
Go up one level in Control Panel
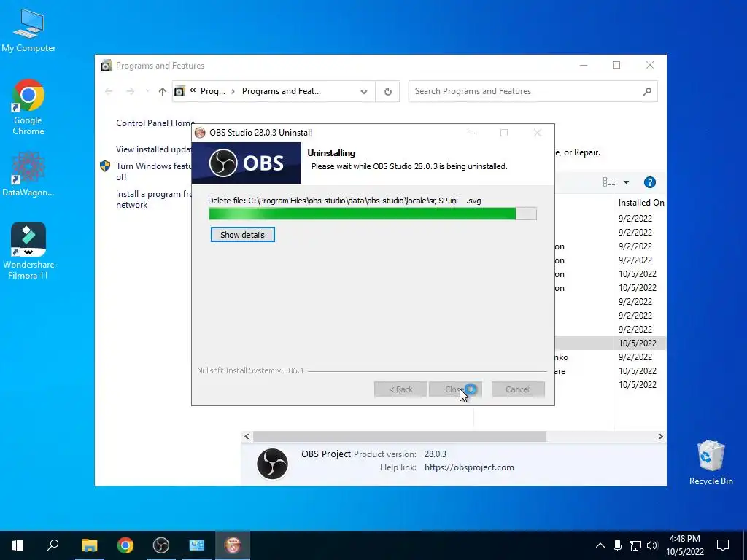coord(163,91)
